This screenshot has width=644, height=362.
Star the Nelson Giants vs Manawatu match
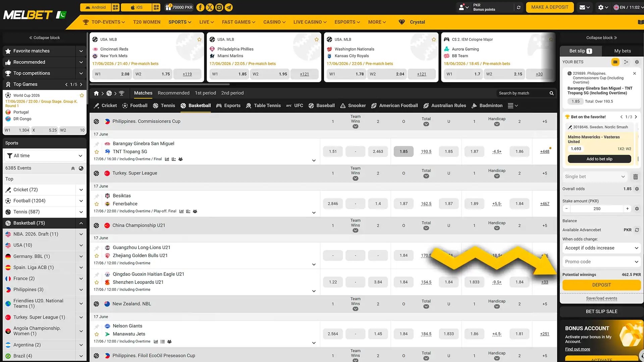coord(97,334)
